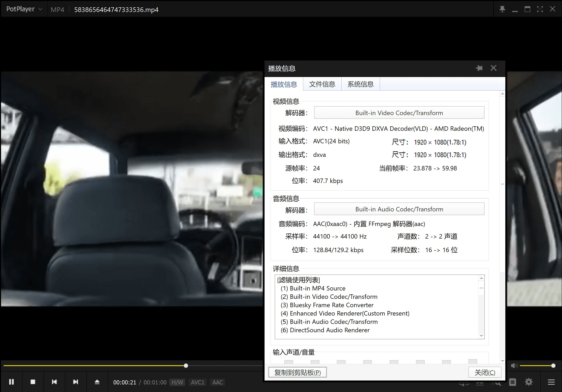Open the hamburger menu at bottom right
Viewport: 562px width, 392px height.
(x=551, y=382)
